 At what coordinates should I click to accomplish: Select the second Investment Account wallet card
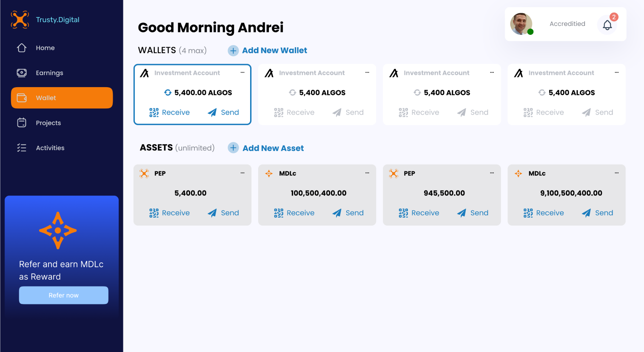pos(317,94)
